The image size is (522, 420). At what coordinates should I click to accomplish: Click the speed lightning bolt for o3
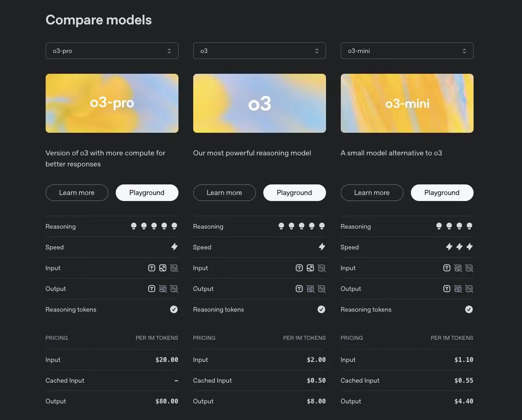tap(321, 247)
